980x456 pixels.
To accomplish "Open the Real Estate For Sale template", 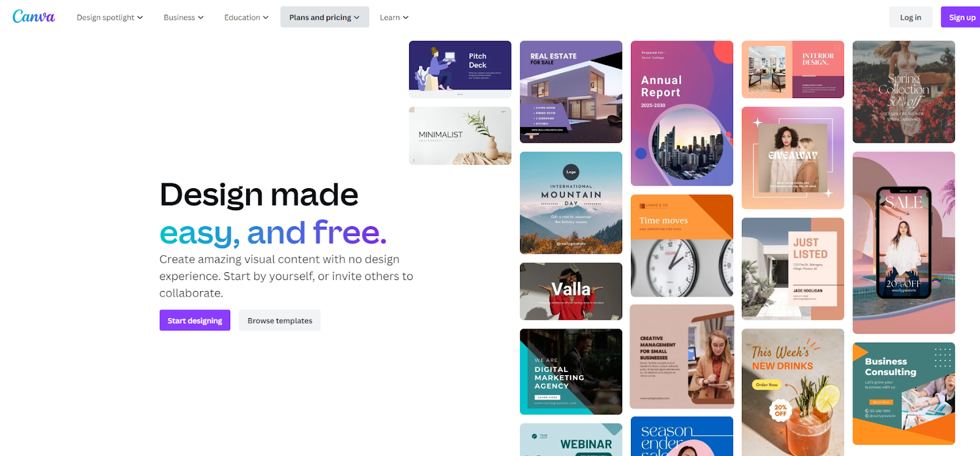I will [571, 92].
